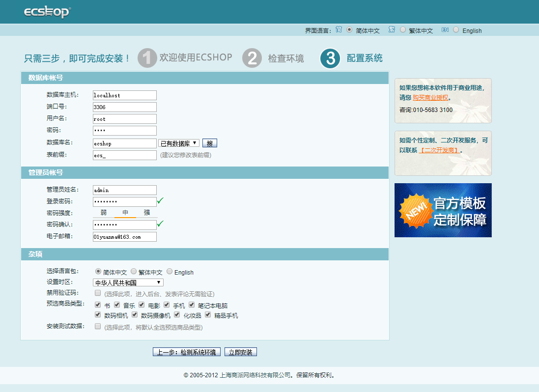Expand the 中华人民共和国 timezone dropdown

coord(128,282)
